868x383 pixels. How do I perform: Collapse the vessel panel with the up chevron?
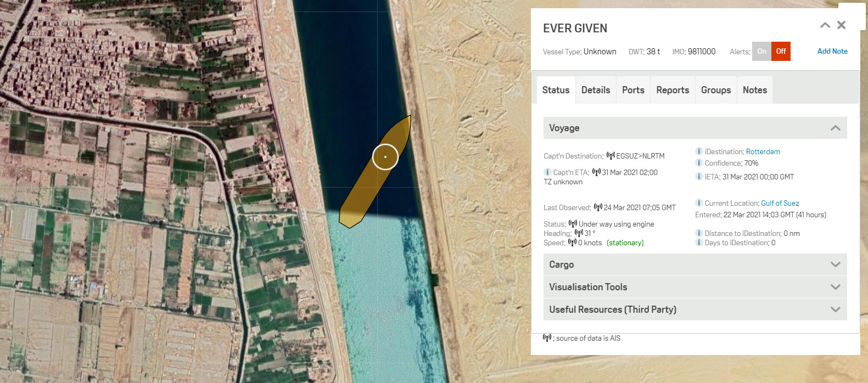click(x=825, y=25)
